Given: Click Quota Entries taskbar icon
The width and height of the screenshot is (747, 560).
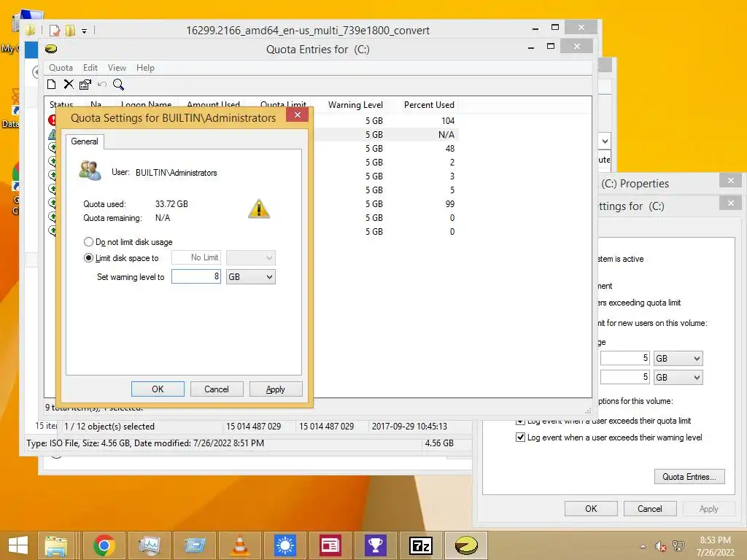Looking at the screenshot, I should (466, 545).
